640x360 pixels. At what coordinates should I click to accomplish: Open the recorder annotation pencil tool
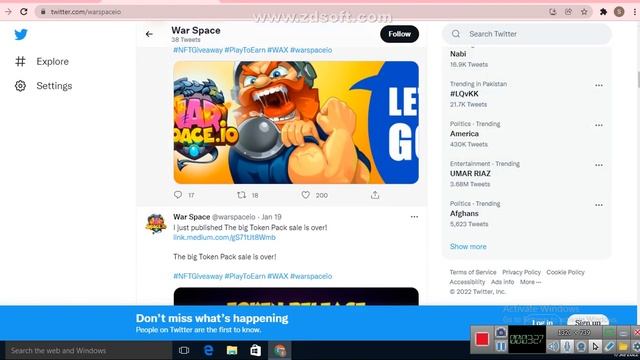(x=609, y=347)
